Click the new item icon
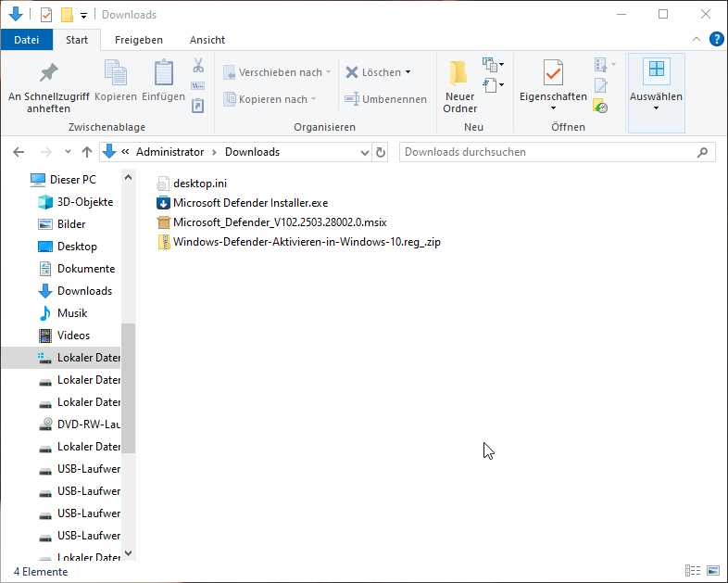Image resolution: width=728 pixels, height=583 pixels. click(x=490, y=65)
